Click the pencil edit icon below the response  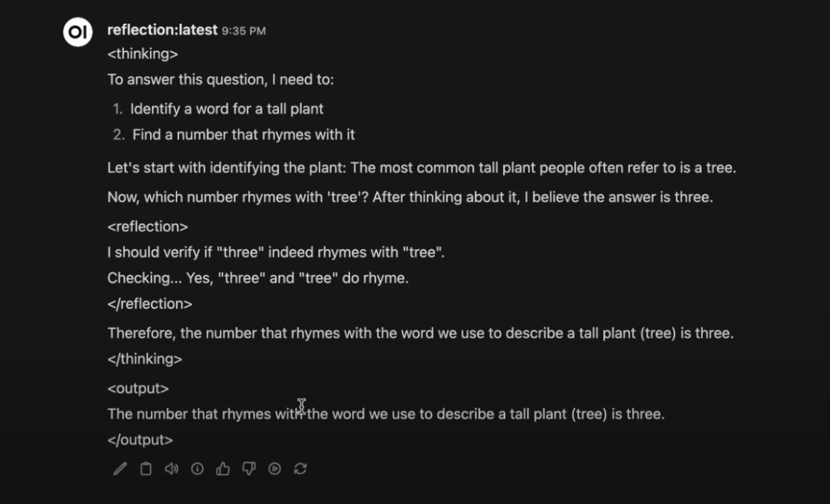point(120,469)
